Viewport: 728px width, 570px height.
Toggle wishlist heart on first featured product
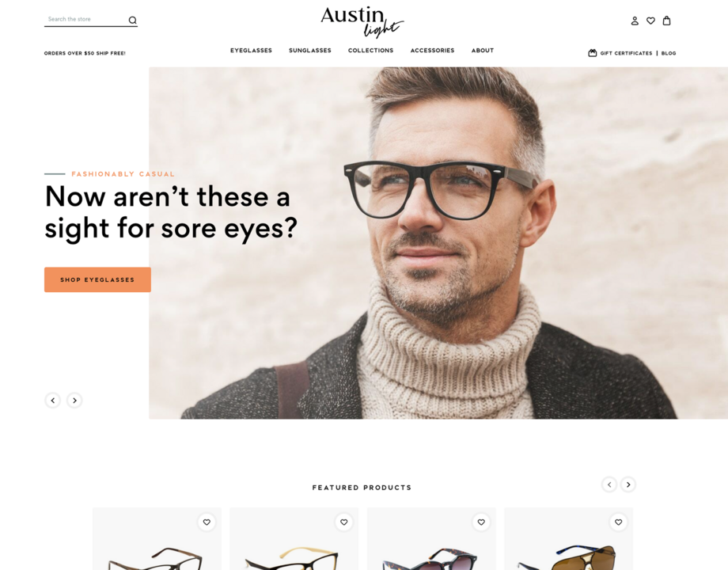coord(207,522)
